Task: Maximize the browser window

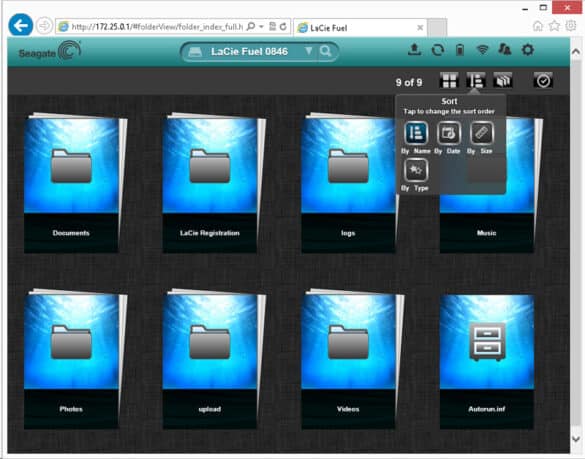Action: (x=543, y=7)
